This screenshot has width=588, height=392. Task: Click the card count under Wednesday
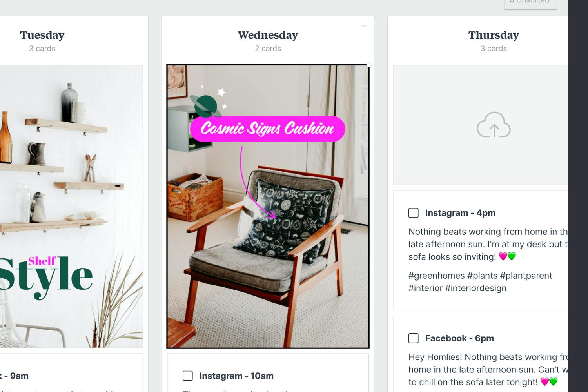click(x=268, y=49)
